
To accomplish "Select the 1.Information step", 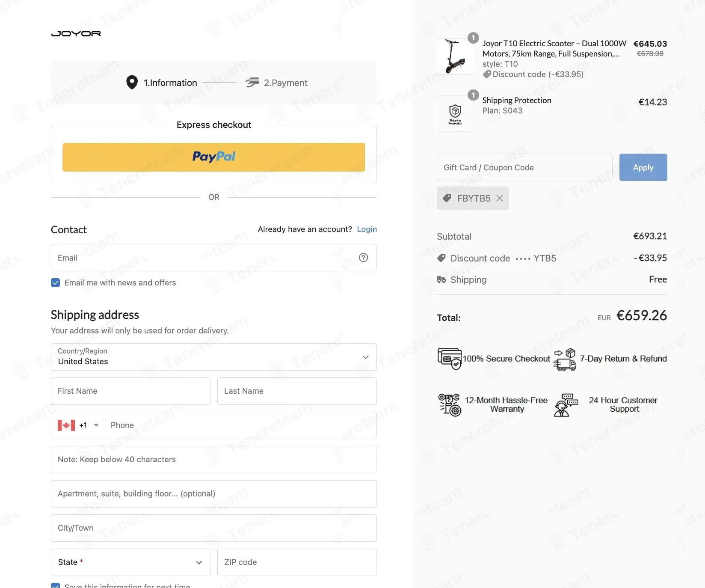I will (162, 83).
